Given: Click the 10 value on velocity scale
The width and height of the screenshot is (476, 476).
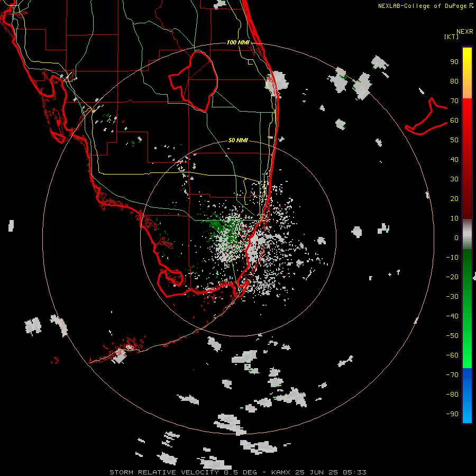Looking at the screenshot, I should click(x=454, y=218).
